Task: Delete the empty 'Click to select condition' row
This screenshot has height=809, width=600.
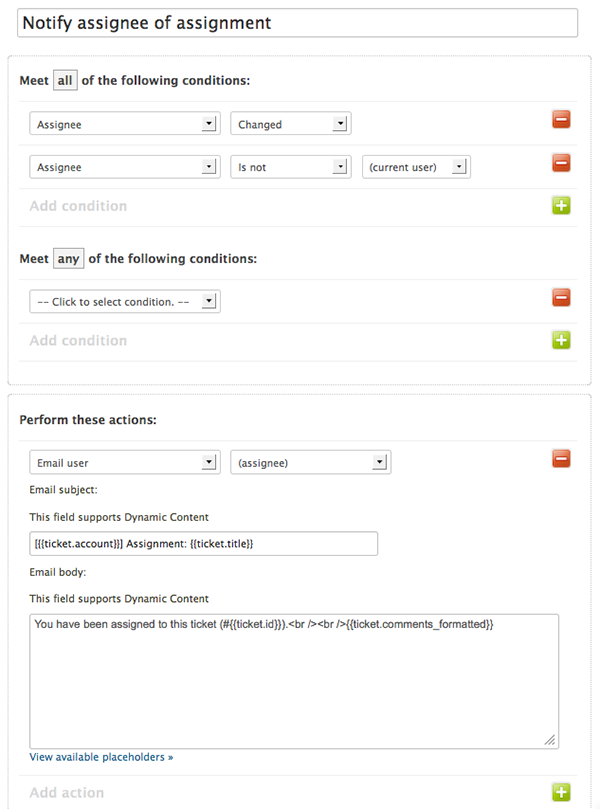Action: (x=561, y=298)
